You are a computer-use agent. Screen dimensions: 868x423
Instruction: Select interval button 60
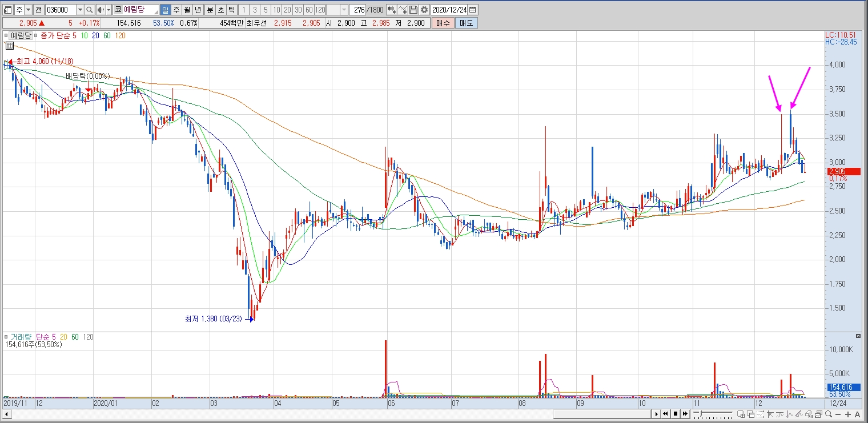(309, 10)
